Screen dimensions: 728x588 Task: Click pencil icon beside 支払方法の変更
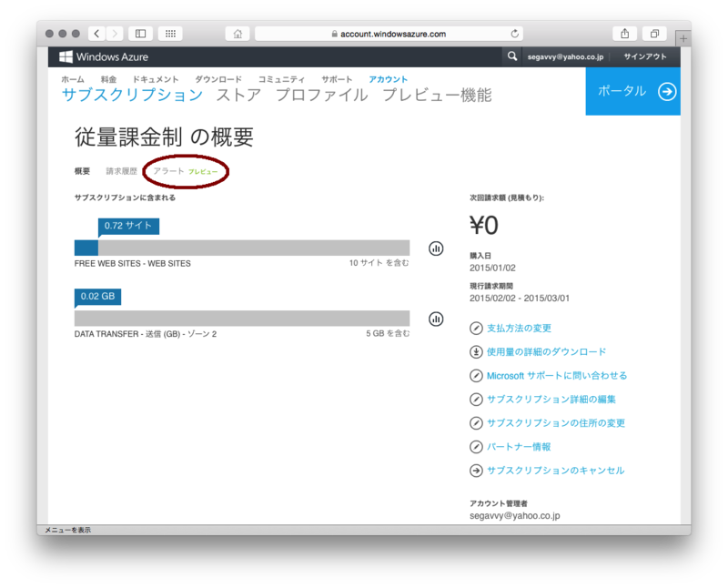coord(476,329)
